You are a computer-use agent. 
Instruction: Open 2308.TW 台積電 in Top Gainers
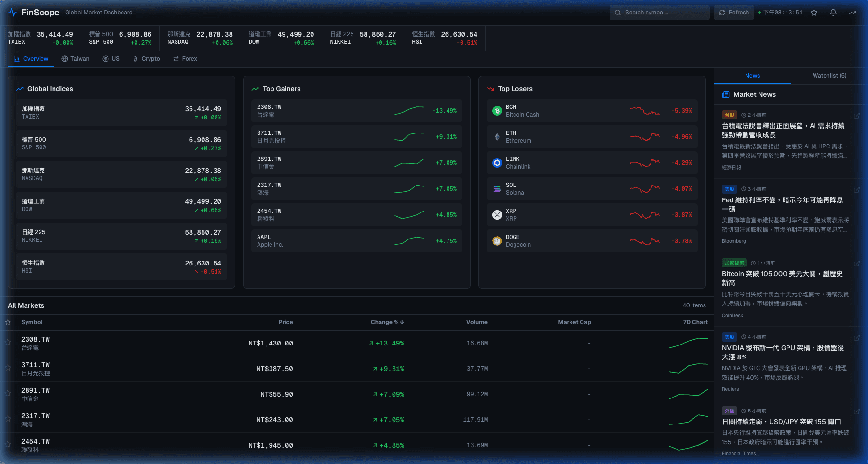click(357, 111)
